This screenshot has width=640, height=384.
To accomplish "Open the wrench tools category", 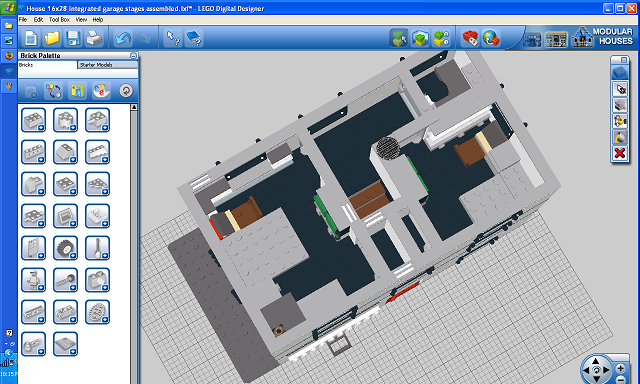I will point(98,248).
